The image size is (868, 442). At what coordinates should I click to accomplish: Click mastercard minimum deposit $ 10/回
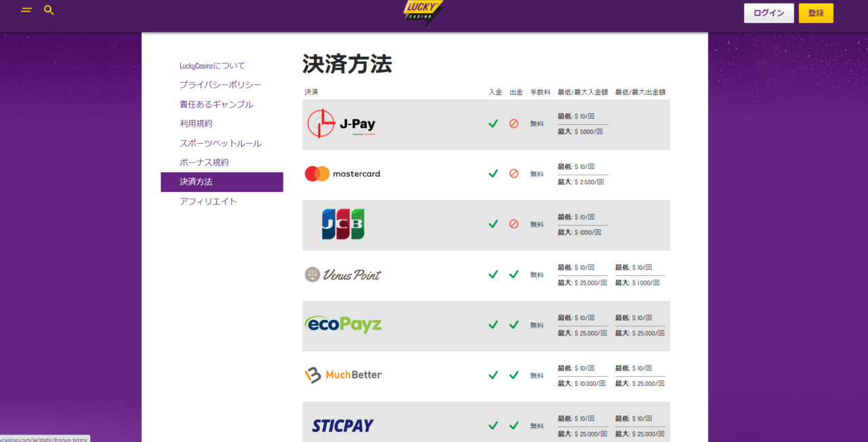tap(576, 167)
